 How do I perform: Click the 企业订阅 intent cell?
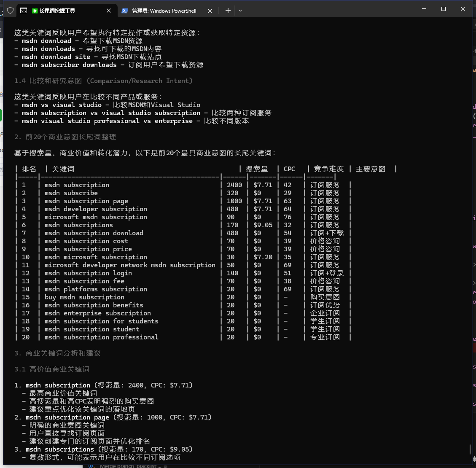click(x=325, y=313)
